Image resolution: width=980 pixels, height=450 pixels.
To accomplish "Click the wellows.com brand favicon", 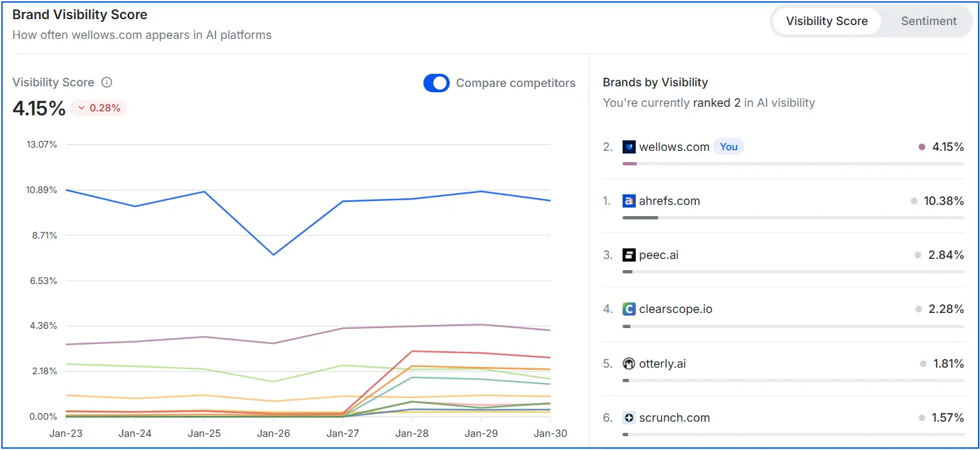I will point(628,146).
